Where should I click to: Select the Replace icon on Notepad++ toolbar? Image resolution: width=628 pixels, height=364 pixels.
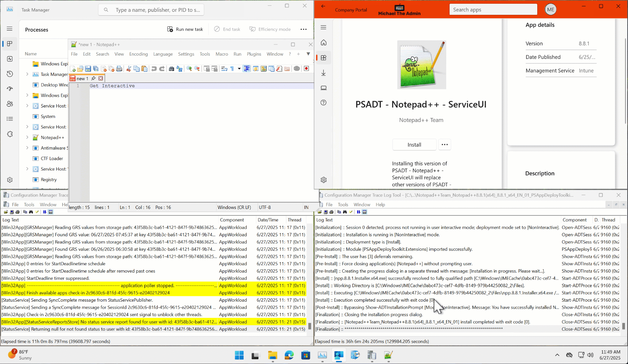coord(179,68)
